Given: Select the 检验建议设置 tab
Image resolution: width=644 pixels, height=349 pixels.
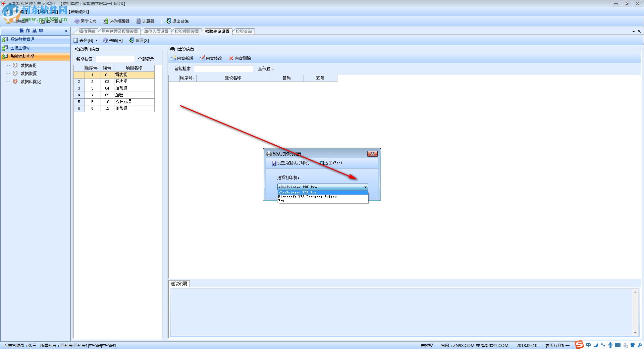Looking at the screenshot, I should (x=217, y=31).
